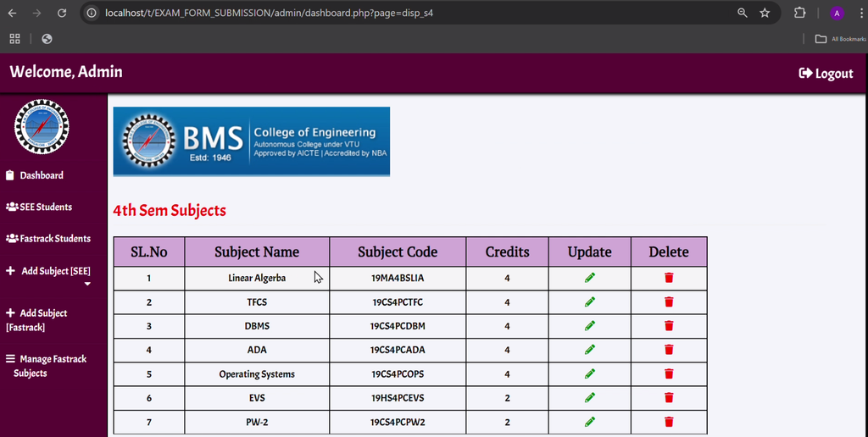This screenshot has width=868, height=437.
Task: Click the edit pencil for DBMS
Action: (590, 326)
